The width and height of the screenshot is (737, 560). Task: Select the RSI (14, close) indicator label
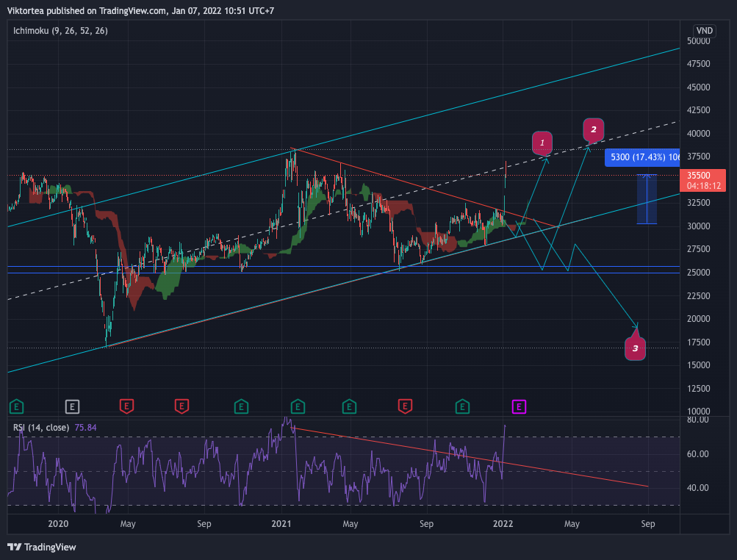point(41,428)
